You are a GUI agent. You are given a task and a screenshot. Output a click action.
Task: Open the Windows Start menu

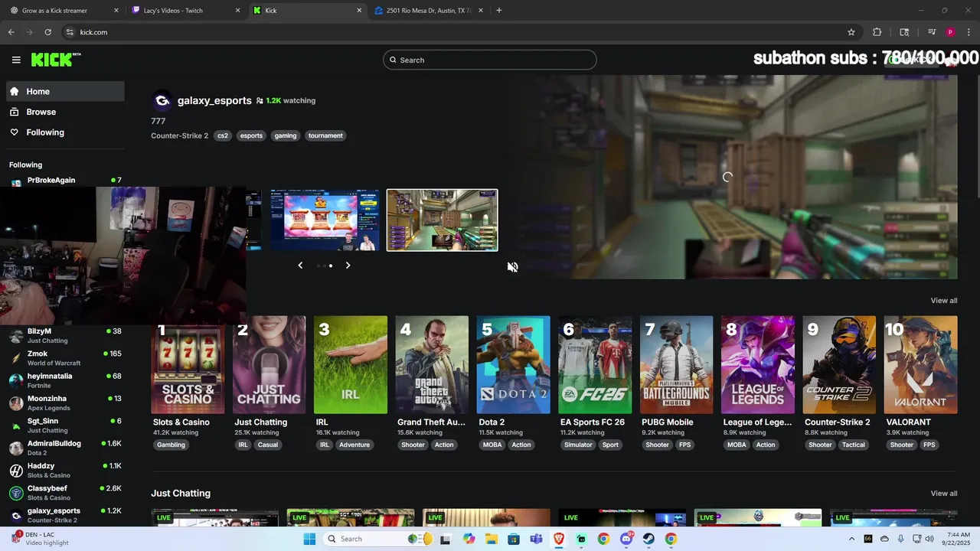[x=309, y=539]
